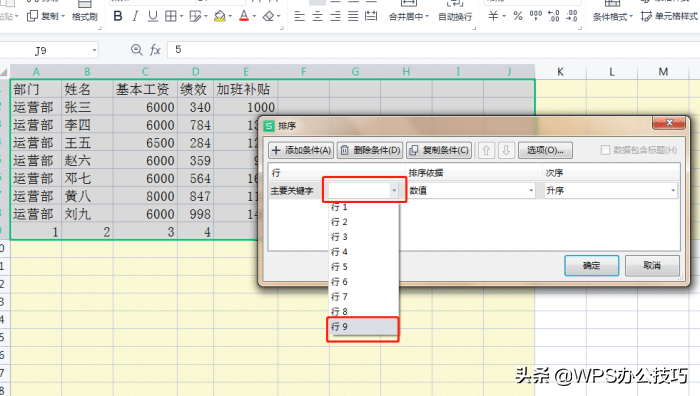Screen dimensions: 700x396
Task: Click the eraser clear formatting icon
Action: pos(268,17)
